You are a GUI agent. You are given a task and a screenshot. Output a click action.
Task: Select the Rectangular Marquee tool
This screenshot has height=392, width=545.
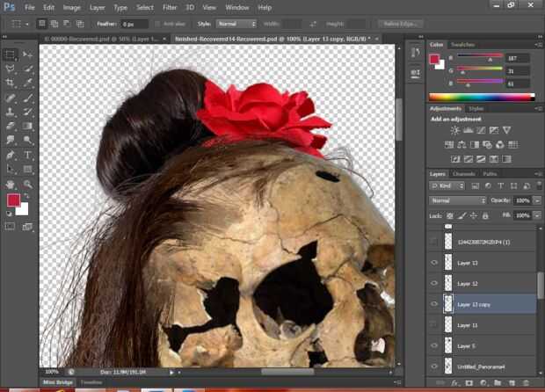tap(10, 54)
